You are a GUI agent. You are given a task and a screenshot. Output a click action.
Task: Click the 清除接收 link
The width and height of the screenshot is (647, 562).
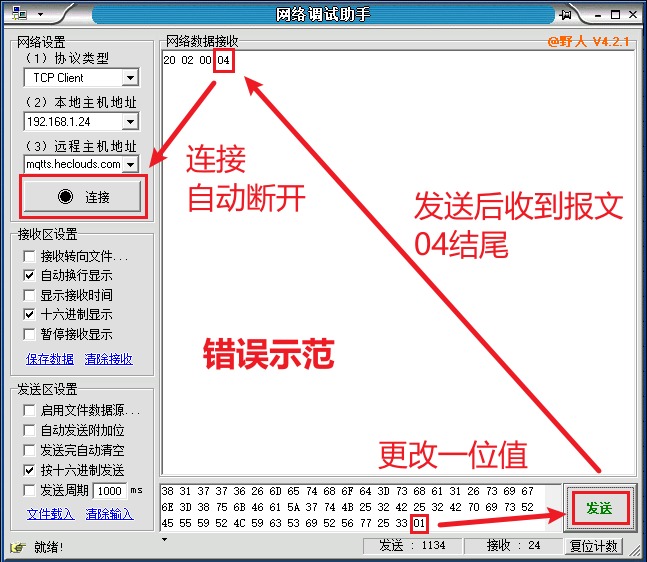(x=109, y=359)
